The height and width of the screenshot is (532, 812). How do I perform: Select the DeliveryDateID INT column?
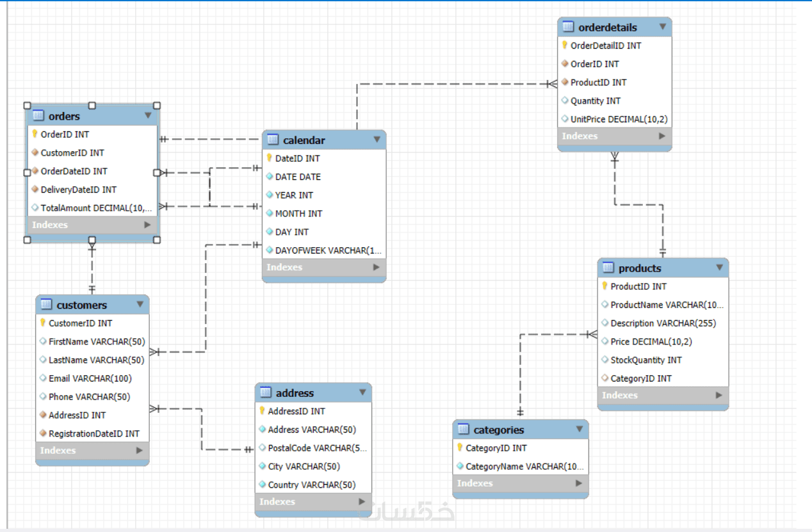click(78, 189)
